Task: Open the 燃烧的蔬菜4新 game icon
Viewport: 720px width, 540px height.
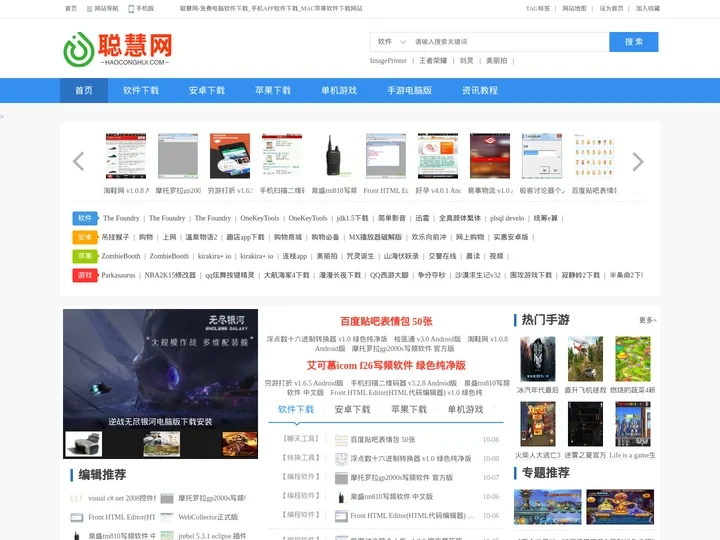Action: (633, 359)
